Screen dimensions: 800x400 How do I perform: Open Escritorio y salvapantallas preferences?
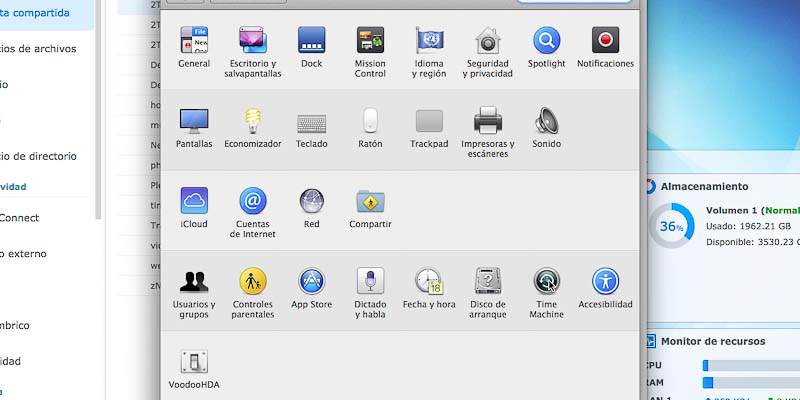click(253, 52)
